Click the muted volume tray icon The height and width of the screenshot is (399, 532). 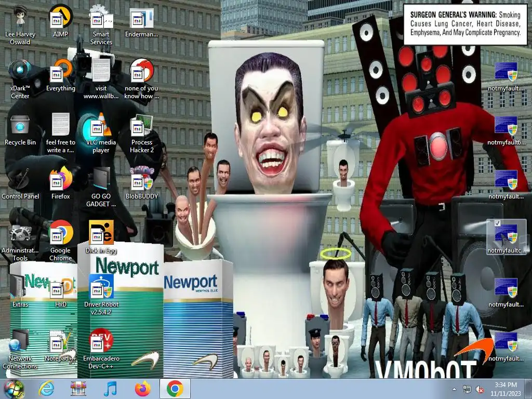pos(480,390)
